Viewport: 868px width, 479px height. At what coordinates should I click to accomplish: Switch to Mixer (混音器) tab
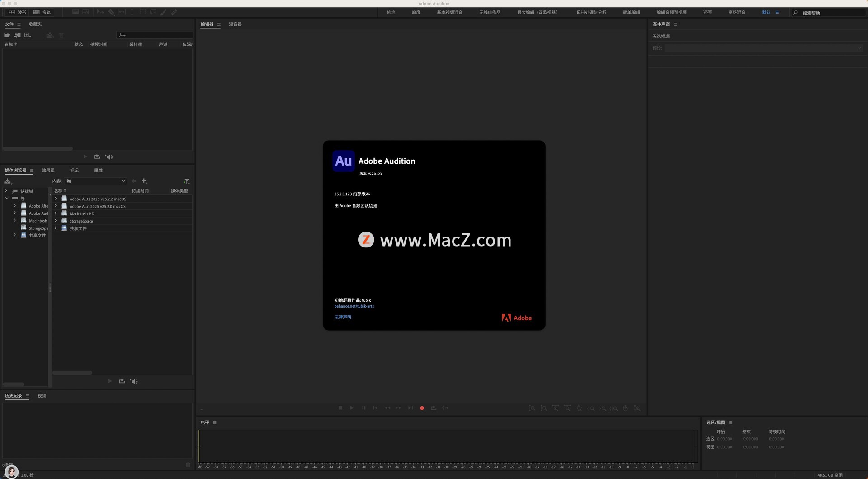[235, 24]
